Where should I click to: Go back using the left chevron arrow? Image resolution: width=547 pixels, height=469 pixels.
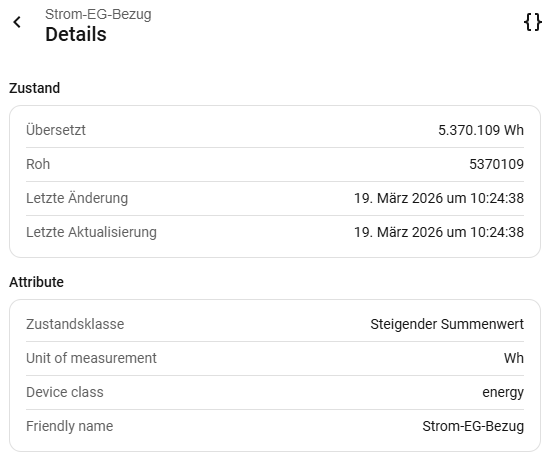(17, 22)
